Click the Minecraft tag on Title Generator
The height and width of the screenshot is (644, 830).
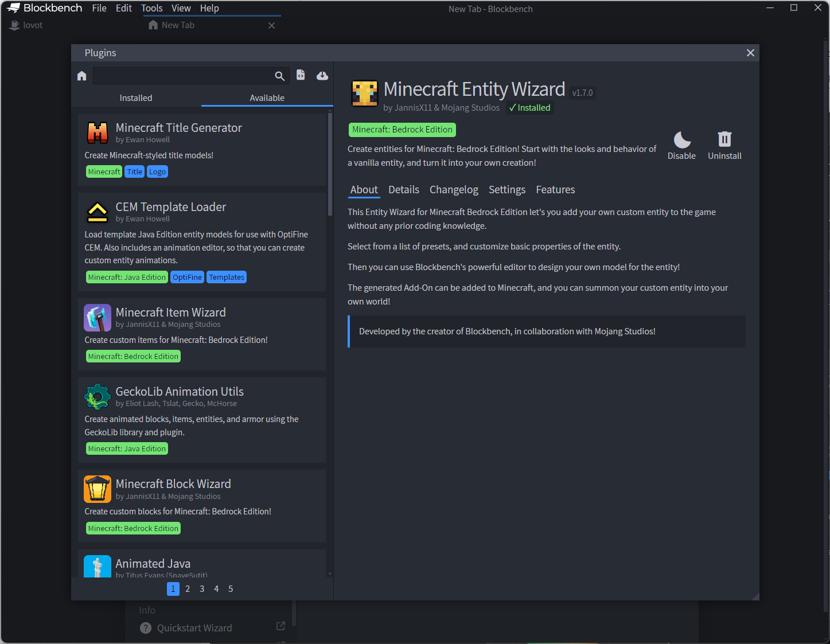click(104, 172)
